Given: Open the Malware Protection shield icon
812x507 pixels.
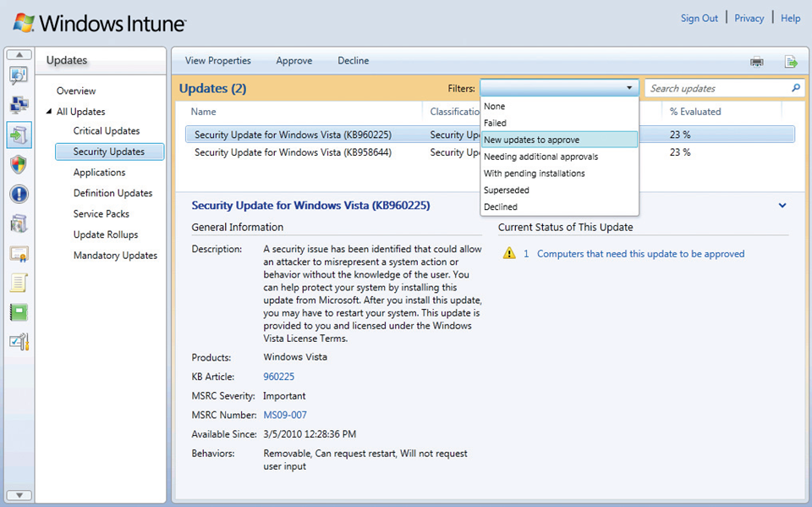Looking at the screenshot, I should click(x=19, y=164).
